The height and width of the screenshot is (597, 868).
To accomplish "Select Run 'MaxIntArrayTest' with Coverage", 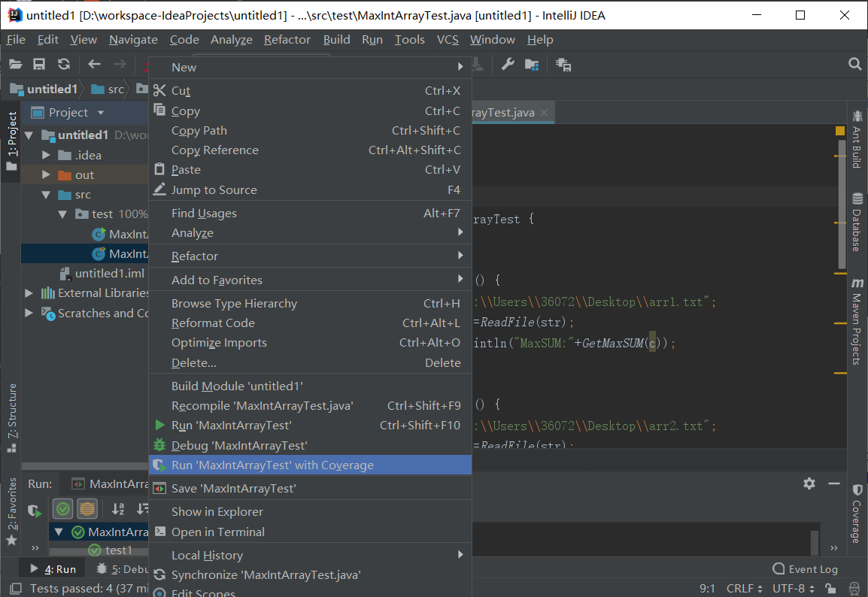I will [310, 465].
